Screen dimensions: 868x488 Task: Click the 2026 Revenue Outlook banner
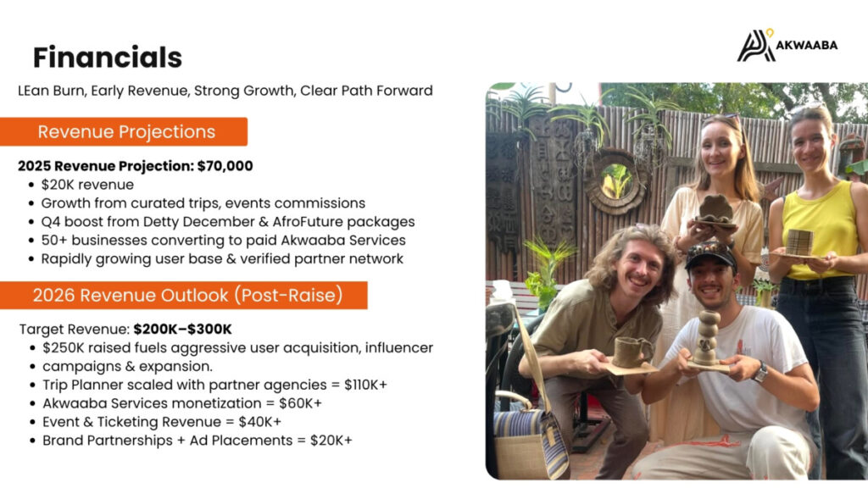pos(183,295)
